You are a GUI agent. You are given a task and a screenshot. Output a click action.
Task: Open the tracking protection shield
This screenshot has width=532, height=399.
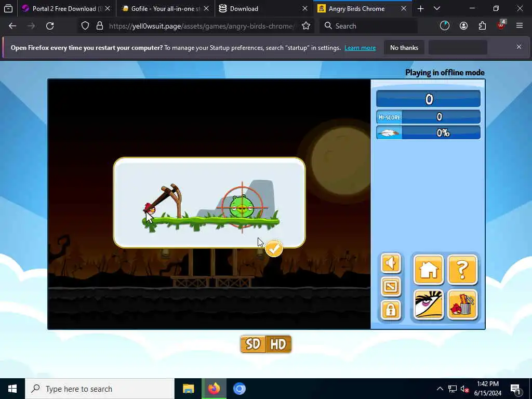pos(85,26)
